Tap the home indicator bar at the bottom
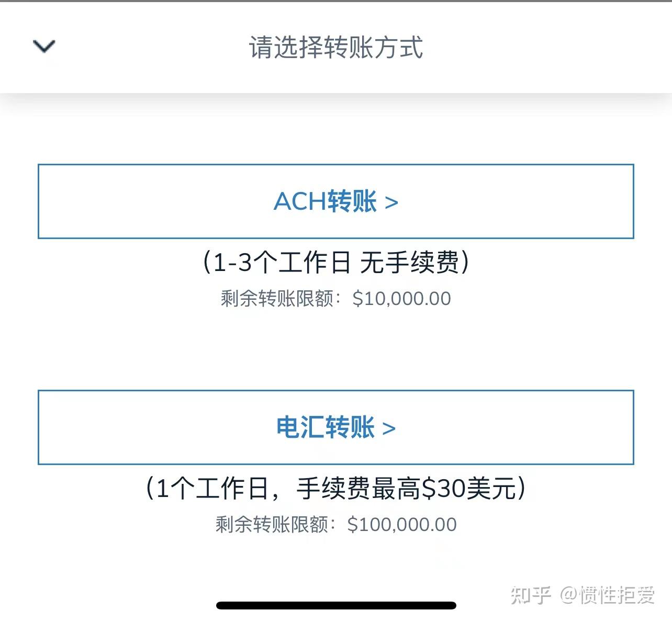672x622 pixels. pyautogui.click(x=336, y=605)
